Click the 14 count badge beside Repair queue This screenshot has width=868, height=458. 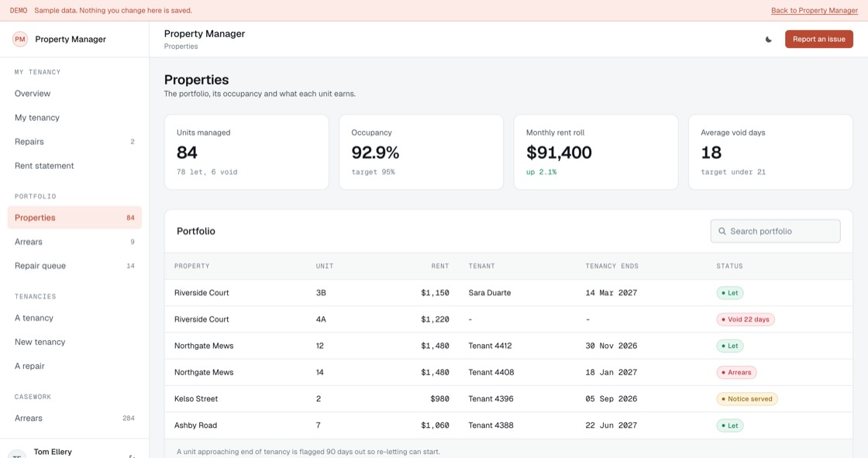coord(131,266)
